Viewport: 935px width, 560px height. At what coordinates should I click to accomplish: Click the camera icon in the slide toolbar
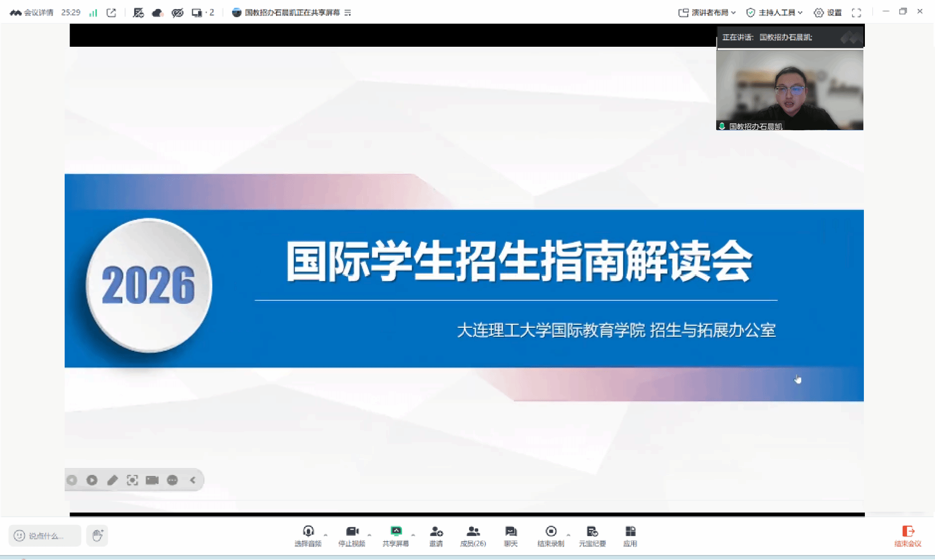click(x=152, y=480)
